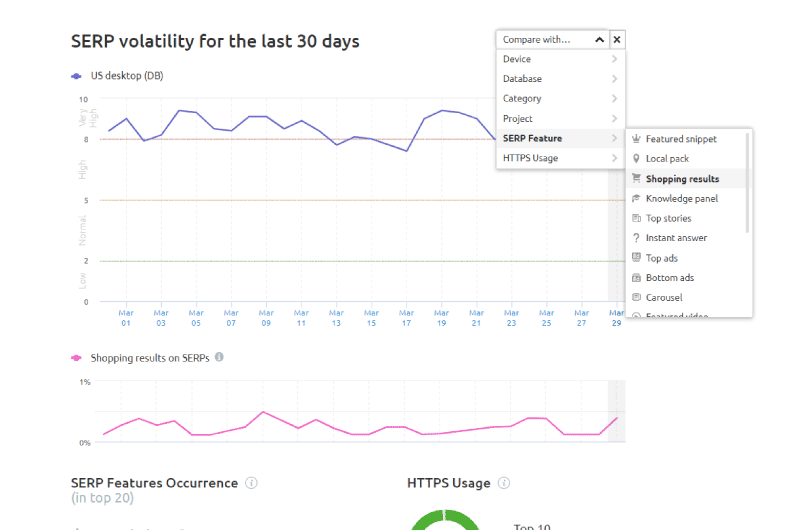Click the Local pack pin icon
The width and height of the screenshot is (800, 530).
click(636, 158)
